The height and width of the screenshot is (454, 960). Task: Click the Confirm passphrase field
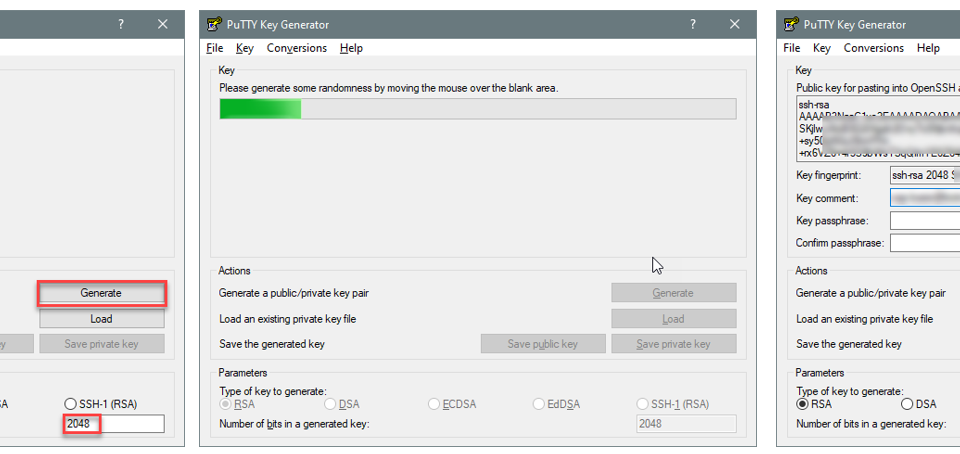pos(924,243)
